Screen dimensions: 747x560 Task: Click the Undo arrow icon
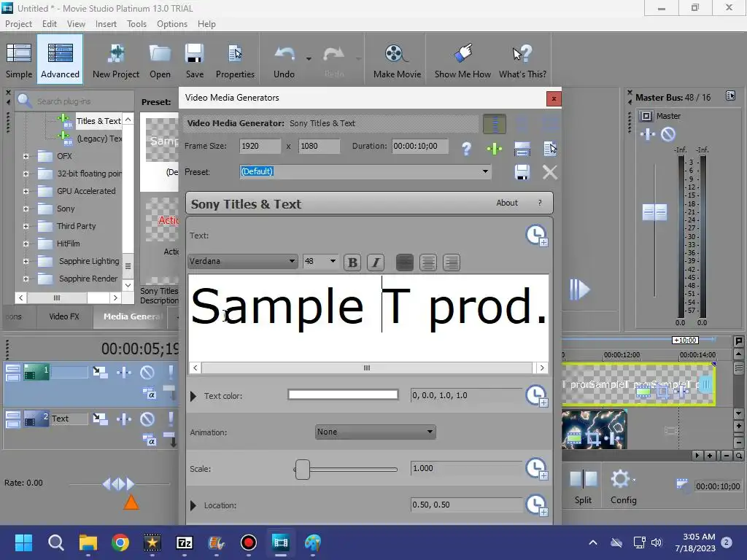coord(285,53)
